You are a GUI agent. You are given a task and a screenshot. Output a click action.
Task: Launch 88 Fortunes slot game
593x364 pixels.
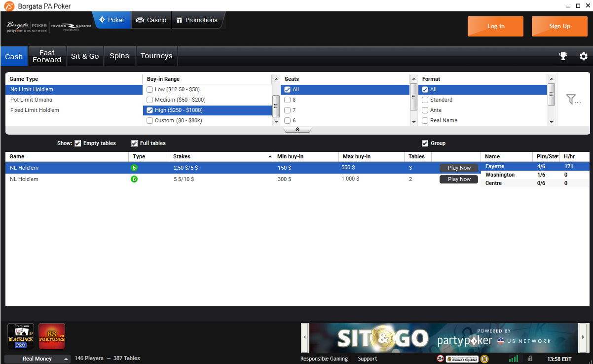click(52, 336)
